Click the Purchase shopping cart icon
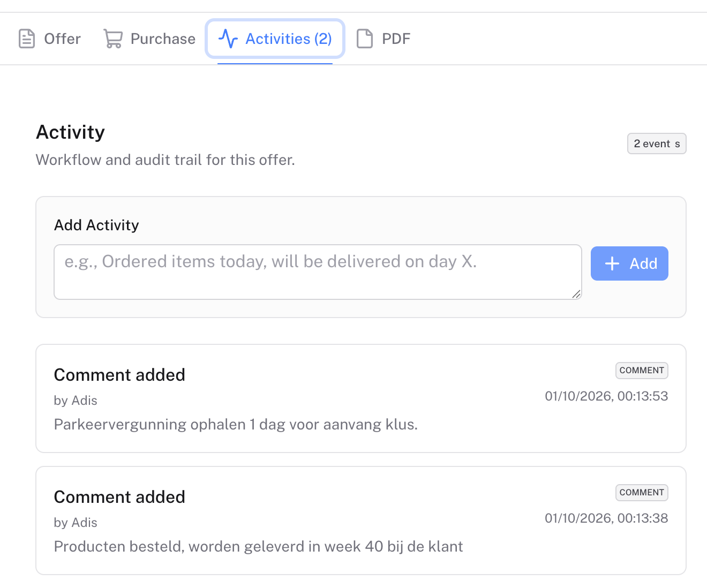The image size is (707, 588). (113, 39)
